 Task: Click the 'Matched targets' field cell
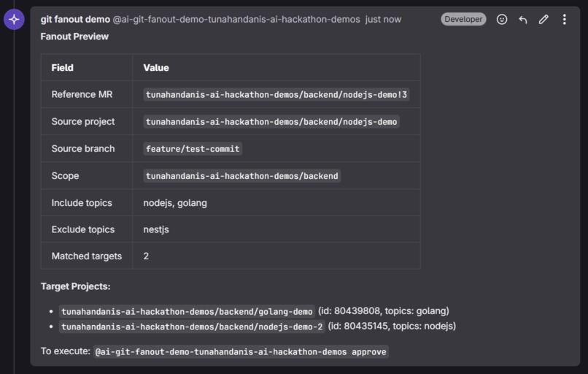(87, 256)
